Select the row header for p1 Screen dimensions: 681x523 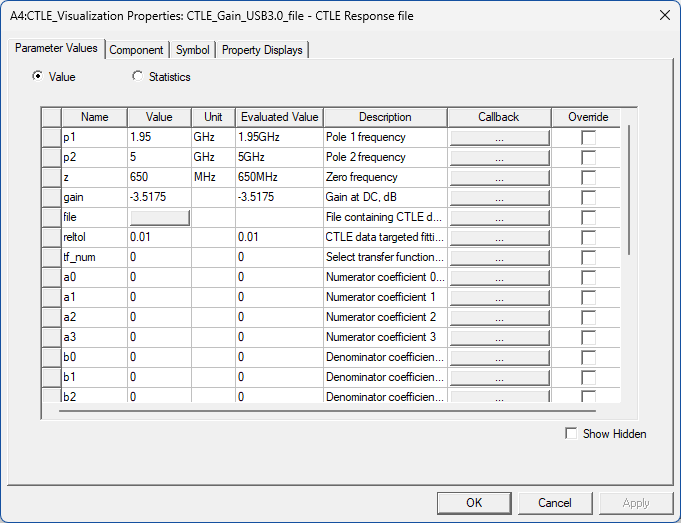click(x=52, y=137)
